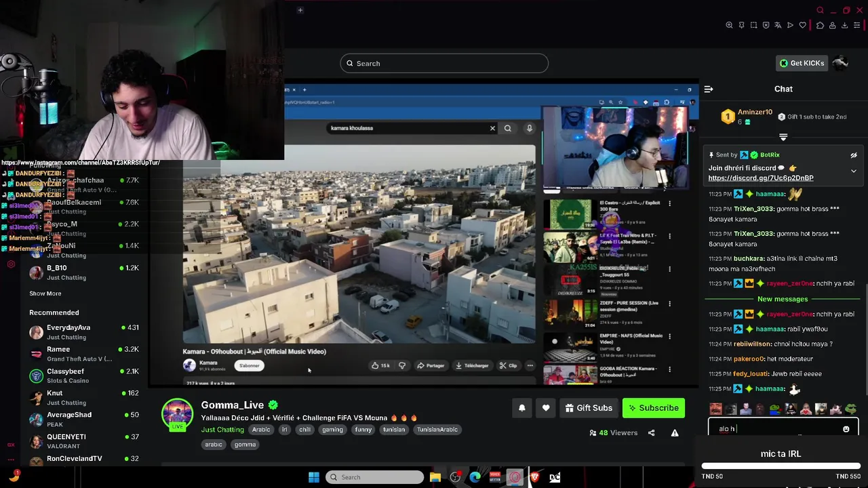Open the translate page icon
Screen dimensions: 868x488
coord(778,25)
